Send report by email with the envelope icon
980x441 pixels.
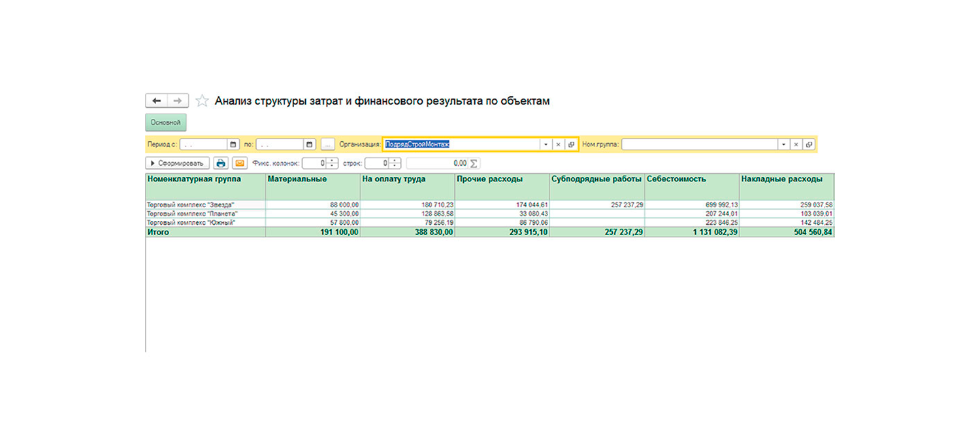pos(239,163)
